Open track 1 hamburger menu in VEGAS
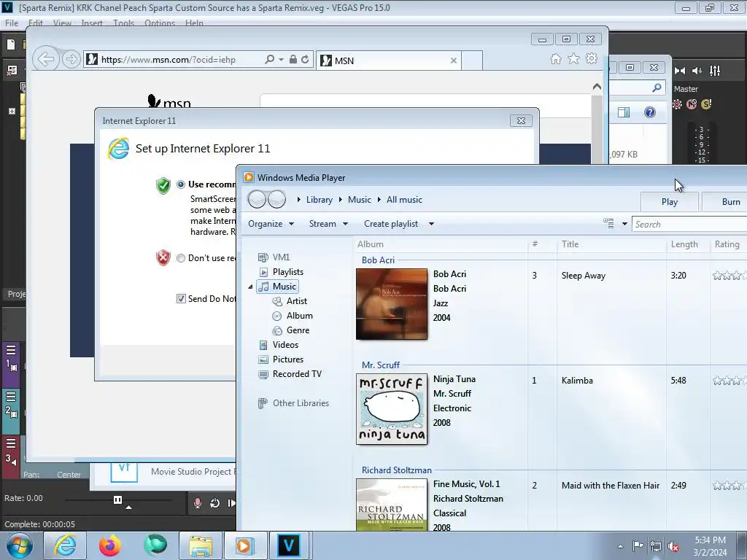747x560 pixels. pyautogui.click(x=11, y=351)
